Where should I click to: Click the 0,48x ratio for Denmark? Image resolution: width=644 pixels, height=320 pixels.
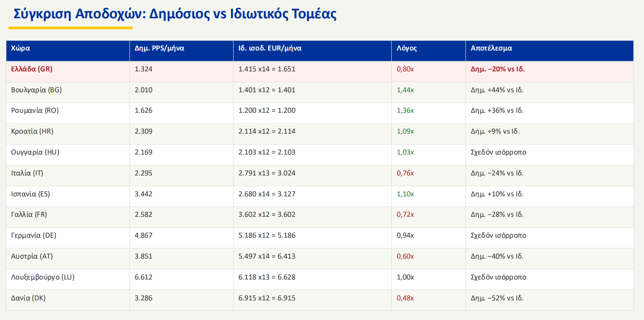[x=405, y=298]
